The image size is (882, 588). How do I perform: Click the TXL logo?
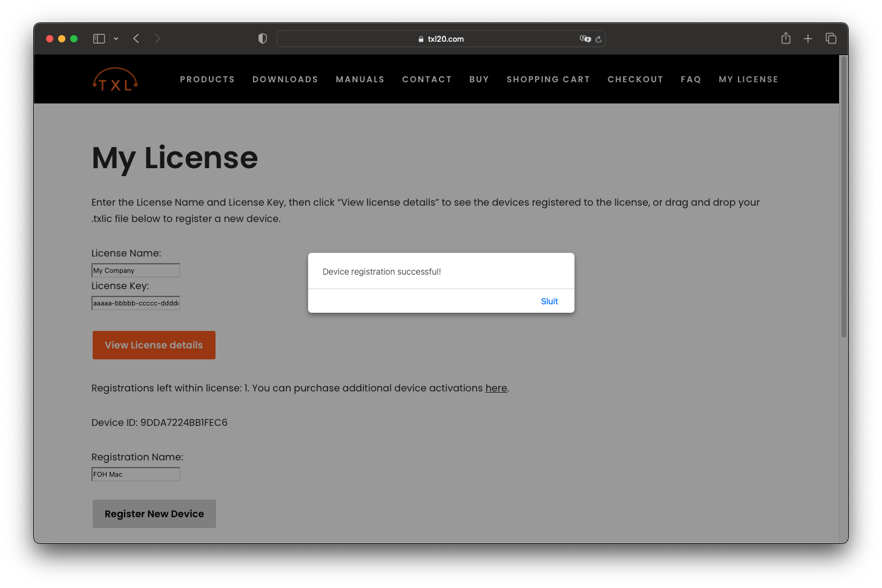[115, 79]
